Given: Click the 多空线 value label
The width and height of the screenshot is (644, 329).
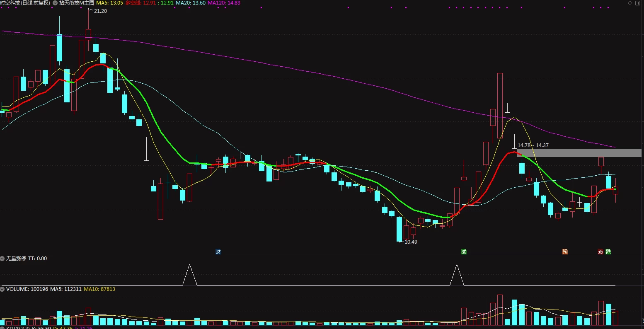Looking at the screenshot, I should 149,3.
